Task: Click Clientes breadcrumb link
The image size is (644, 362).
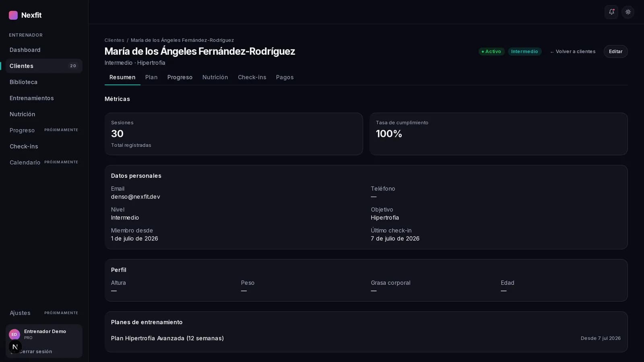Action: (x=114, y=40)
